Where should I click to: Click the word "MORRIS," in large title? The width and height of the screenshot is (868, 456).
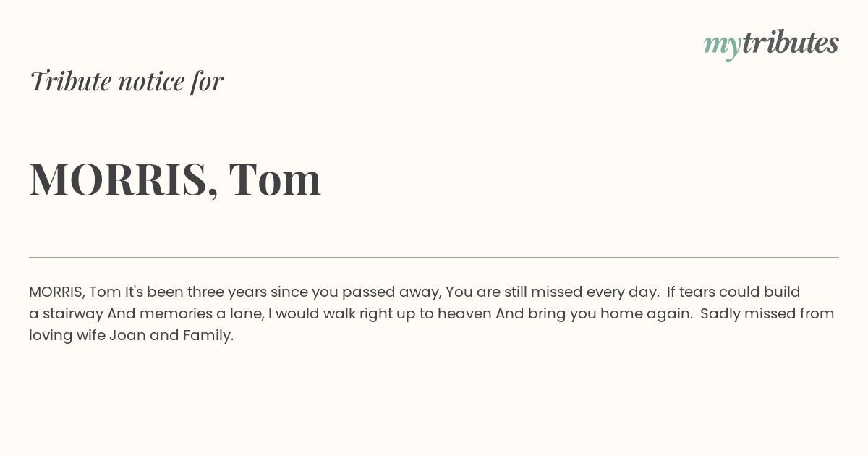[124, 180]
